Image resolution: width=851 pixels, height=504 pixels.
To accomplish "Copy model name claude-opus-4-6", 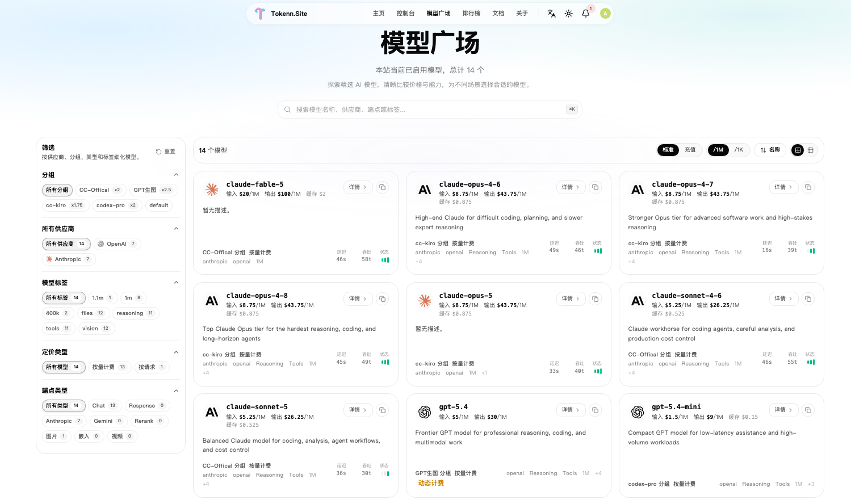I will pyautogui.click(x=596, y=187).
